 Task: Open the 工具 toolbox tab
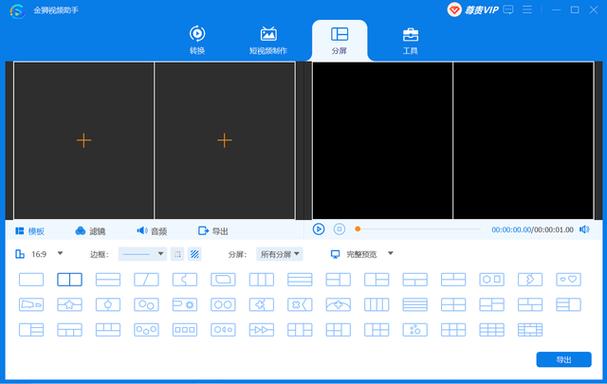pos(410,40)
